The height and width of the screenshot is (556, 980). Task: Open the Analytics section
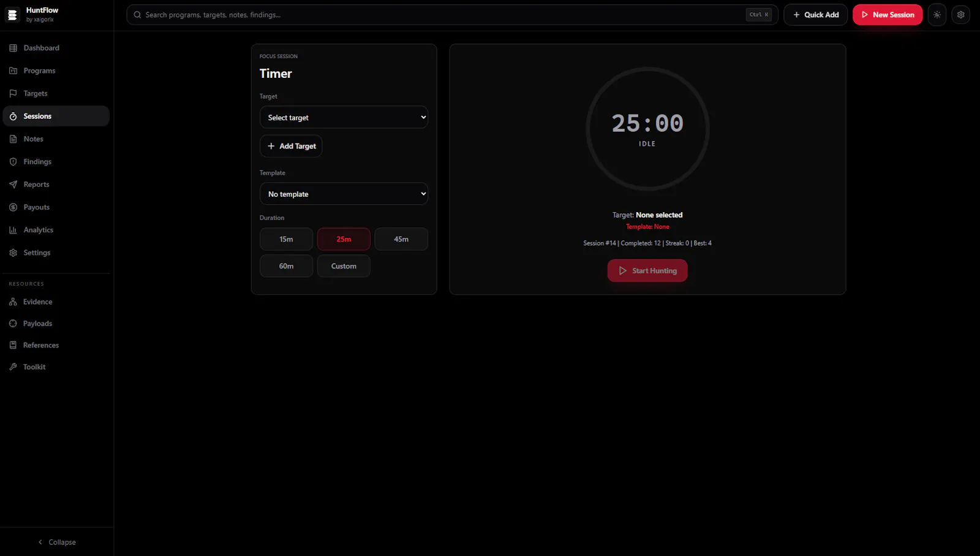pyautogui.click(x=56, y=230)
